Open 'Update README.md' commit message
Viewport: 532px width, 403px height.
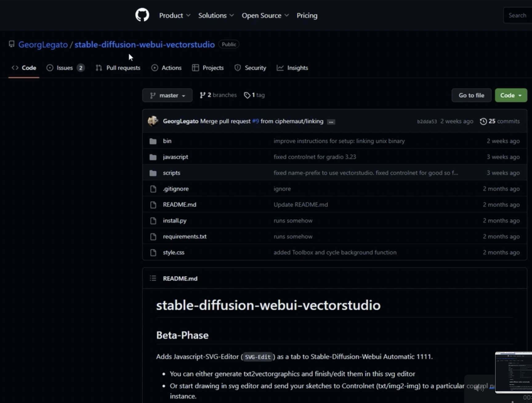[301, 205]
